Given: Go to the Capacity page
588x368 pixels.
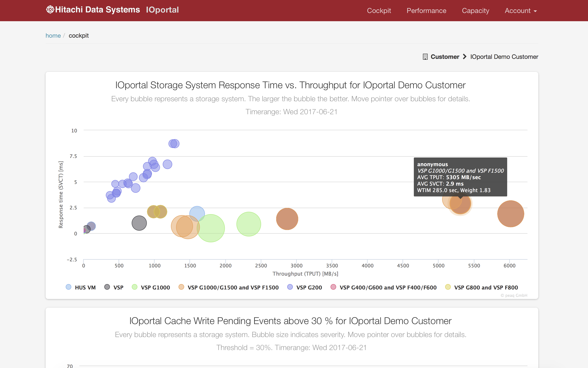Looking at the screenshot, I should point(475,11).
